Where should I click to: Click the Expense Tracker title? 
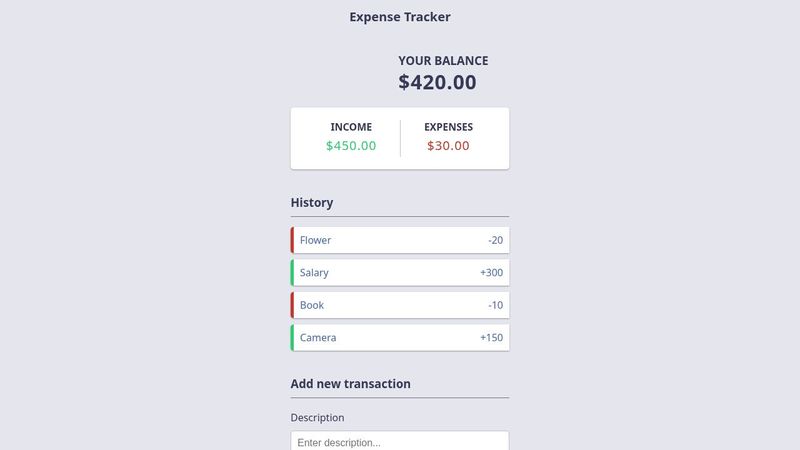point(400,17)
